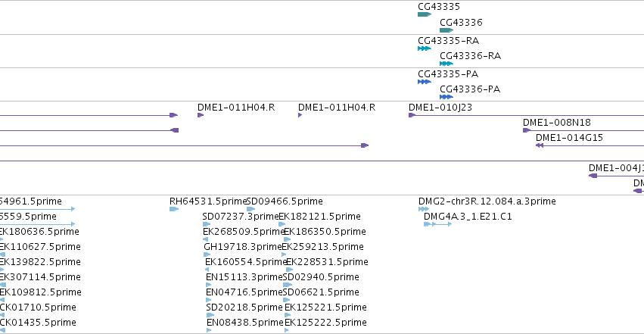The width and height of the screenshot is (644, 334).
Task: Click the EK307114.5prime label
Action: (x=40, y=277)
